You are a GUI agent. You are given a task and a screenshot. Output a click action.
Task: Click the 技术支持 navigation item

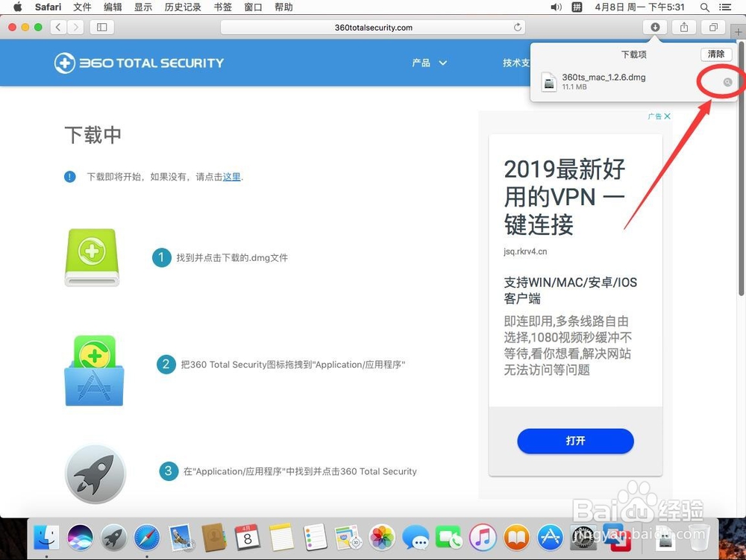coord(517,63)
